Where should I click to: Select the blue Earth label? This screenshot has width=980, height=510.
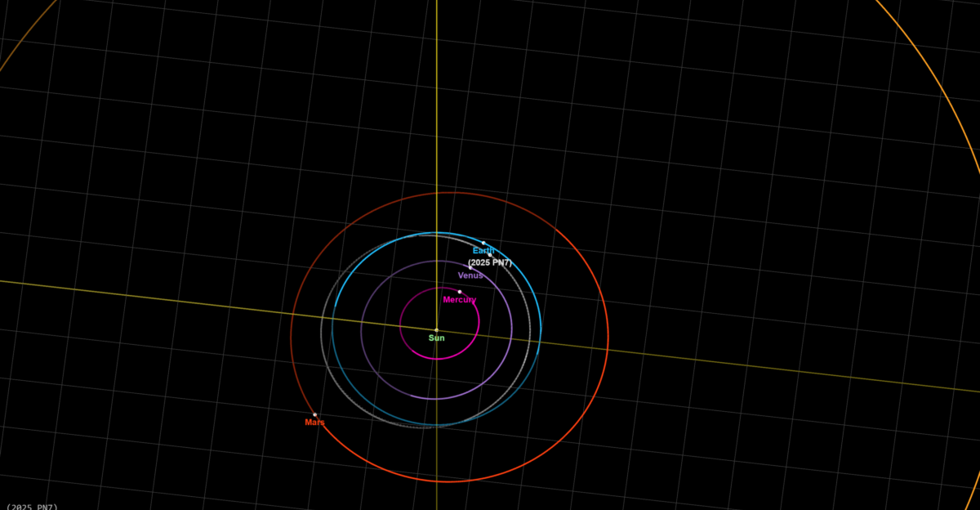point(483,251)
